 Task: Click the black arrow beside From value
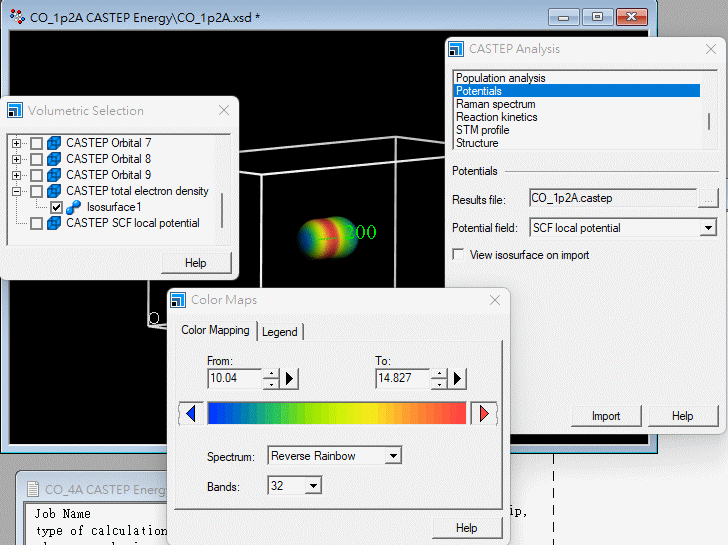[290, 379]
